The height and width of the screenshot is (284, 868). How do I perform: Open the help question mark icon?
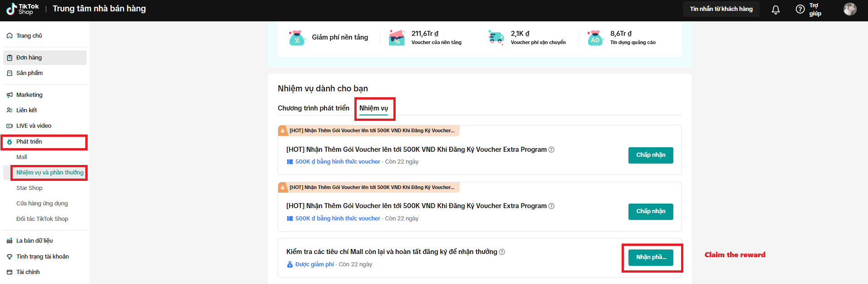coord(800,9)
